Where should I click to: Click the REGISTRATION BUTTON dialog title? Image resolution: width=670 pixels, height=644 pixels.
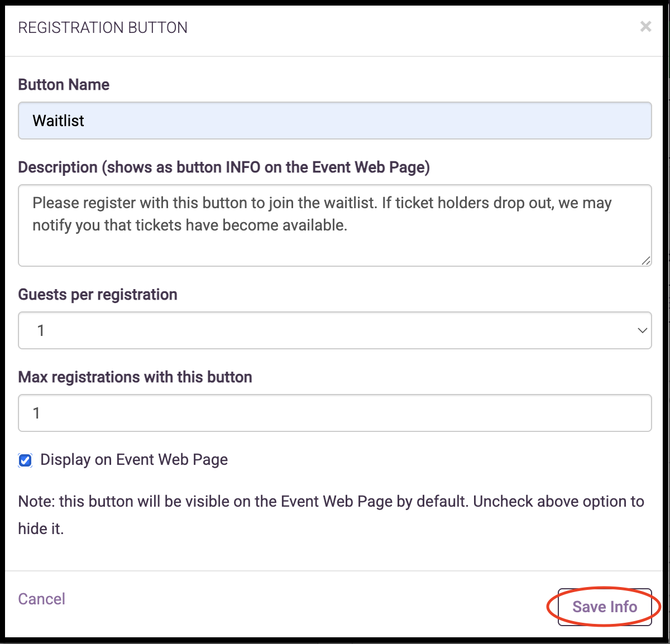tap(103, 27)
